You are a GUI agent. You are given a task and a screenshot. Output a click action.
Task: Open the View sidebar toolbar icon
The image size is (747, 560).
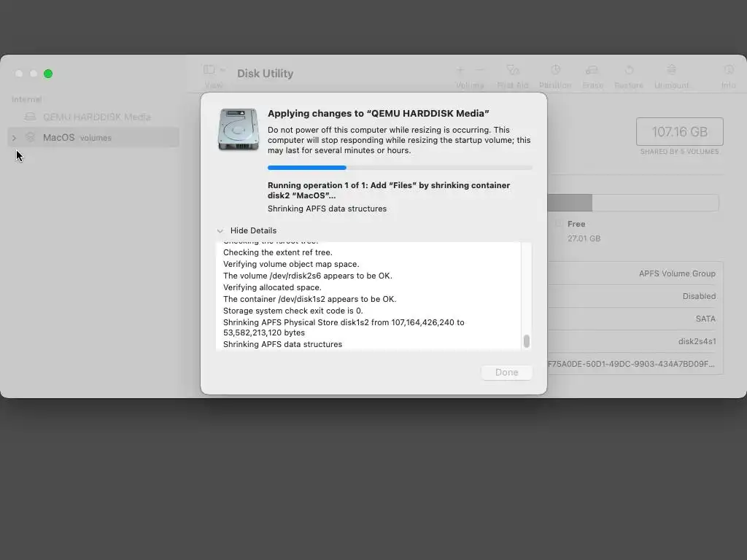click(209, 70)
